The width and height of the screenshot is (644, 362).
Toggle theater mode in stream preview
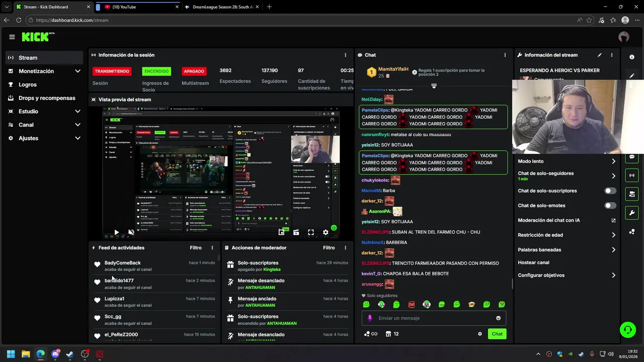click(x=296, y=232)
